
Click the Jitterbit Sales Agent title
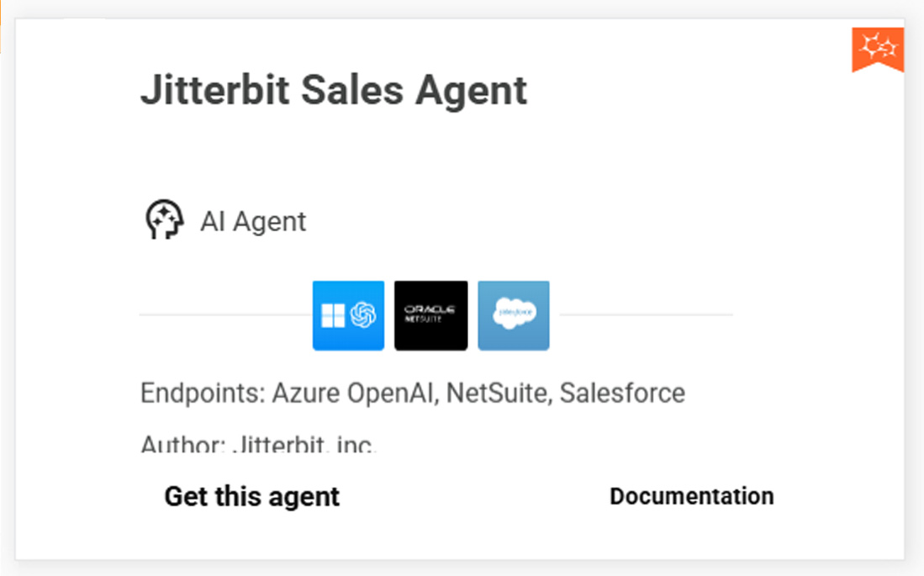333,90
